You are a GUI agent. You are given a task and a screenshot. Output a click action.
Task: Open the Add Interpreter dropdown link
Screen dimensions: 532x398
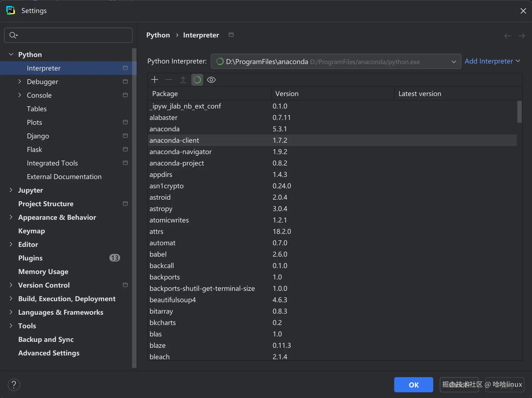pos(492,61)
